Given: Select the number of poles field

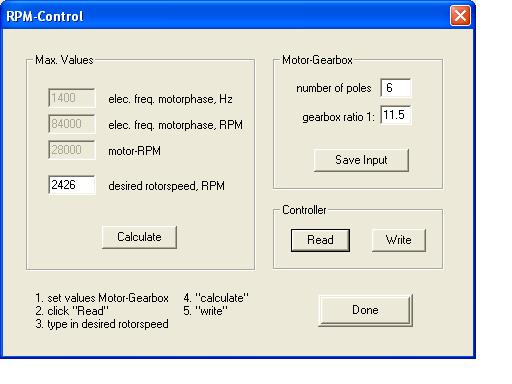Looking at the screenshot, I should point(396,88).
